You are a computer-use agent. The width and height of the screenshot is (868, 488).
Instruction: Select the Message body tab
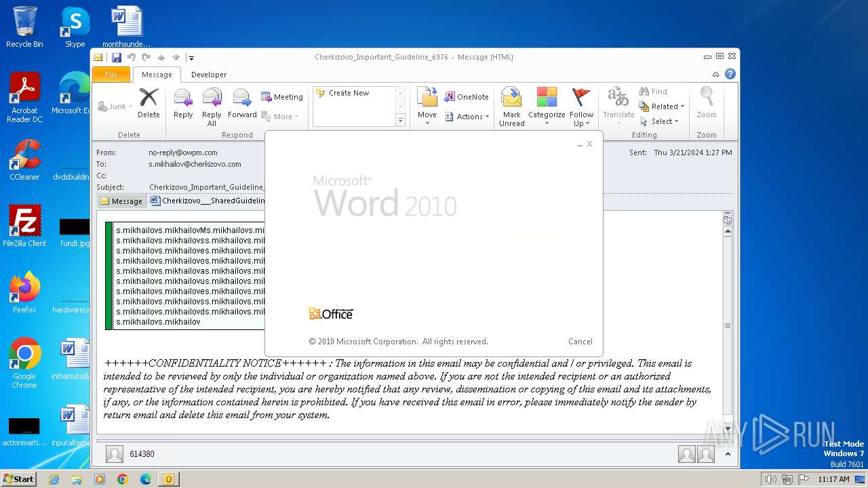121,201
